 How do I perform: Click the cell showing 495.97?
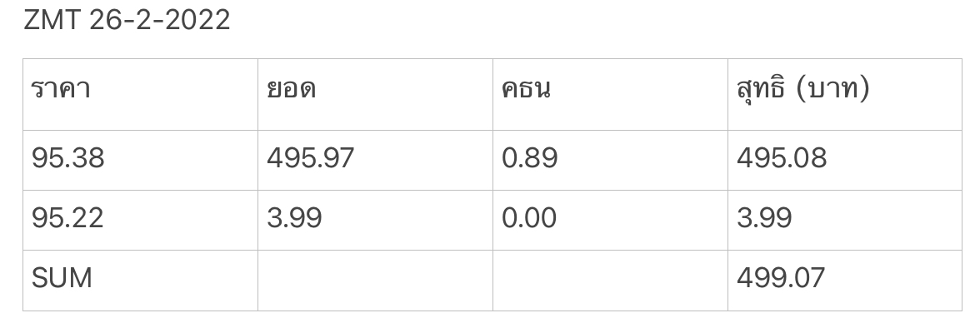coord(376,161)
